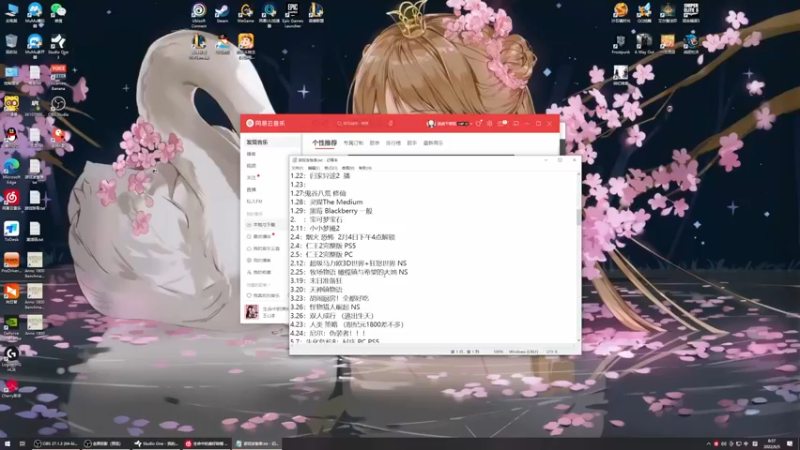
Task: Switch to the Studio One taskbar button
Action: tap(156, 444)
